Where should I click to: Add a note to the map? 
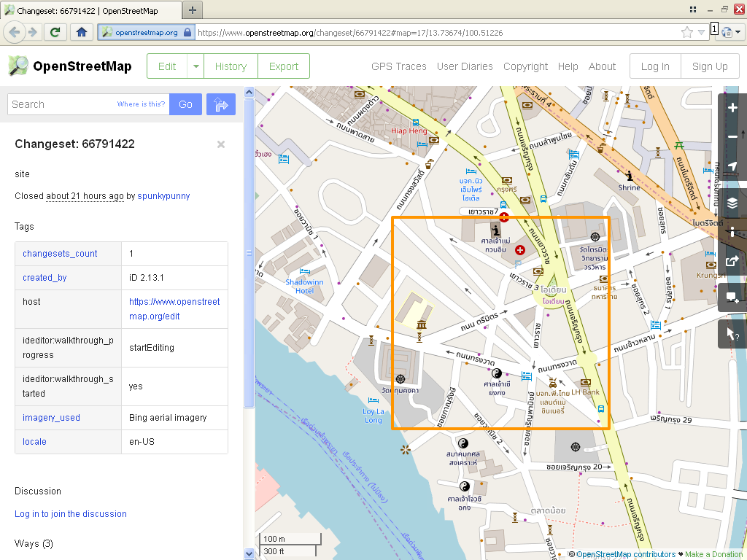click(x=732, y=297)
